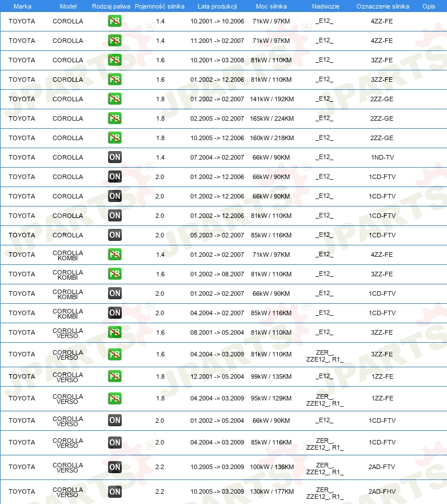Click the date range 02.2005 -> 02.2007
The width and height of the screenshot is (447, 504).
(x=217, y=118)
